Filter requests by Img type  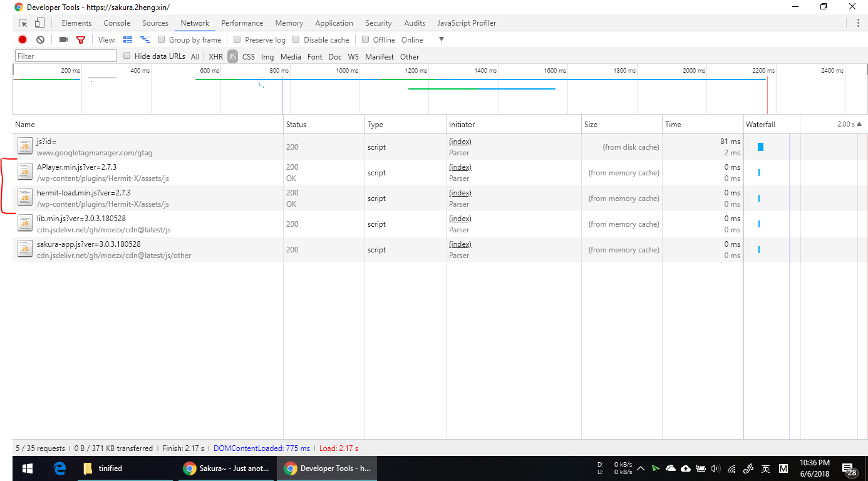267,56
